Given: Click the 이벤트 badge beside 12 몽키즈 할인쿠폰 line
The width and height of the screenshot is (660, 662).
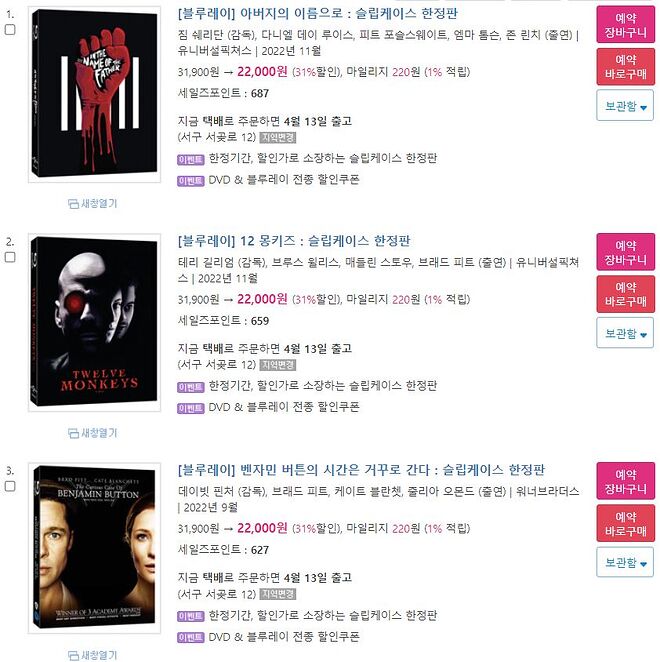Looking at the screenshot, I should pos(190,408).
